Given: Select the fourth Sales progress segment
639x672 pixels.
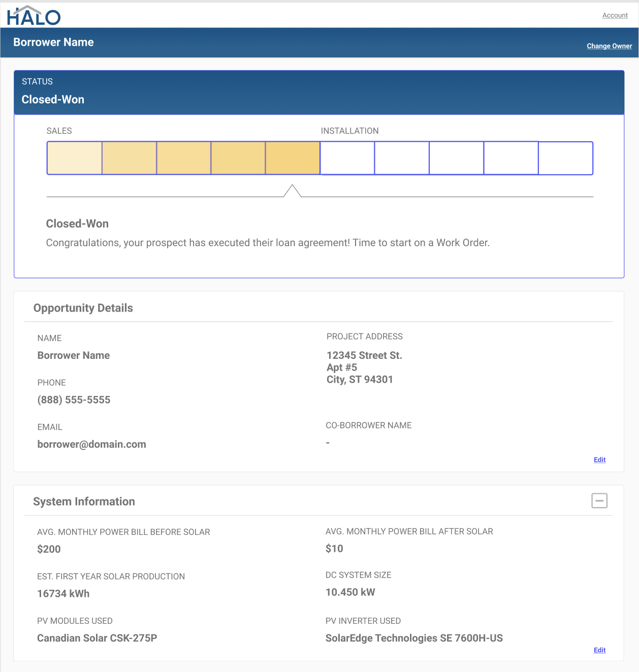Looking at the screenshot, I should [238, 158].
